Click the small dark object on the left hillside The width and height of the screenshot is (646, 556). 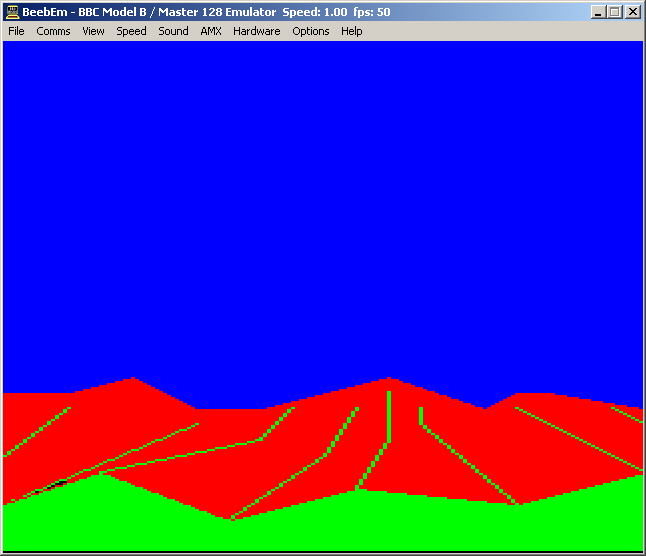click(x=61, y=483)
